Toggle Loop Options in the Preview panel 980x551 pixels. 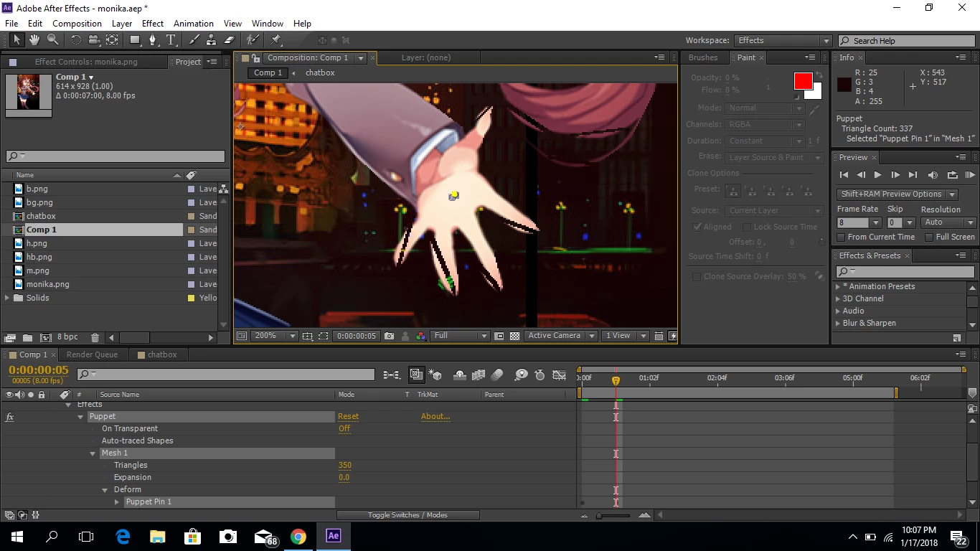952,174
